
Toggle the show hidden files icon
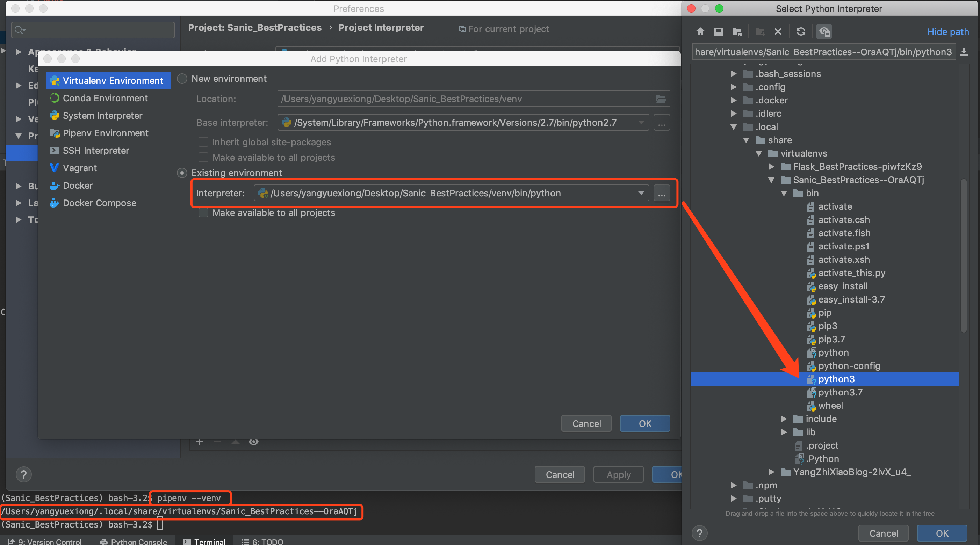(x=824, y=31)
